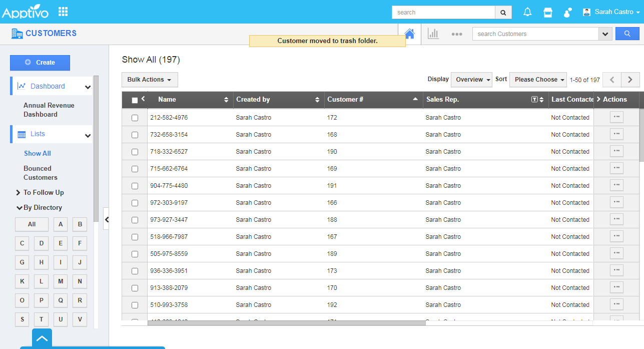Click the horizontal scrollbar under the table
Screen dimensions: 644x349
coord(286,323)
